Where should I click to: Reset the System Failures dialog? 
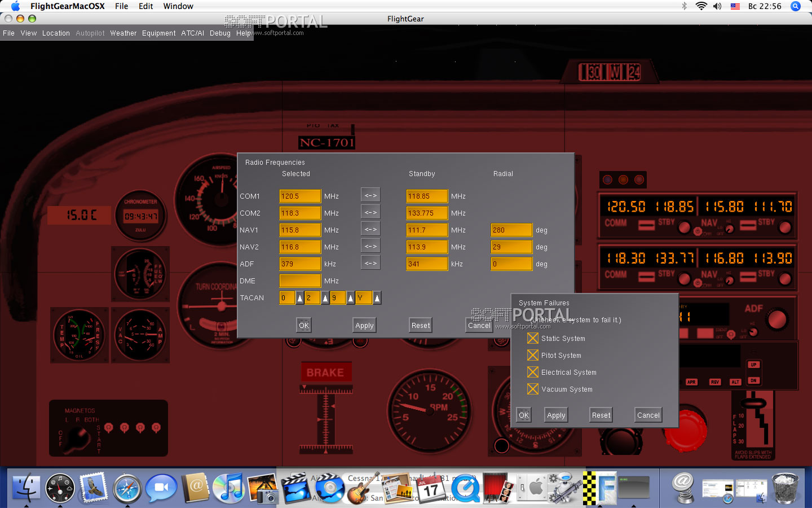coord(601,415)
